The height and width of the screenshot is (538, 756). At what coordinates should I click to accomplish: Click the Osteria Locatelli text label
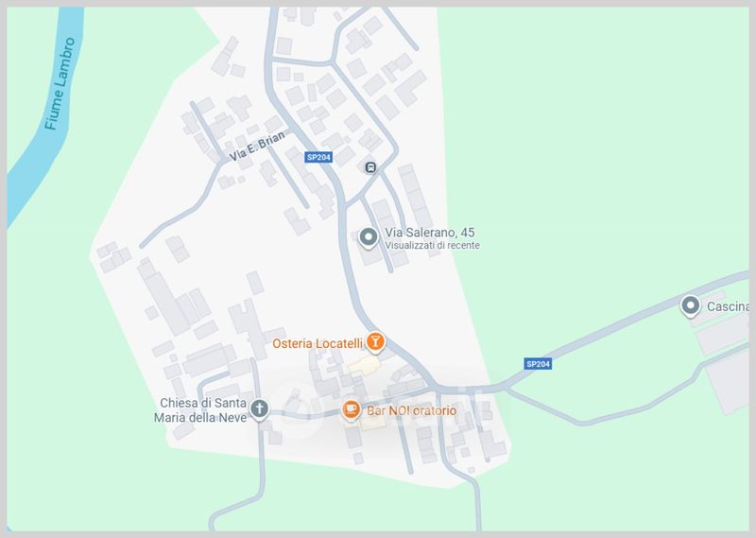point(318,343)
